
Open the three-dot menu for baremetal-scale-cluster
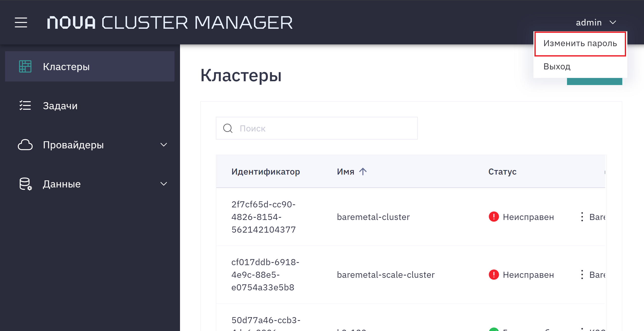tap(582, 274)
